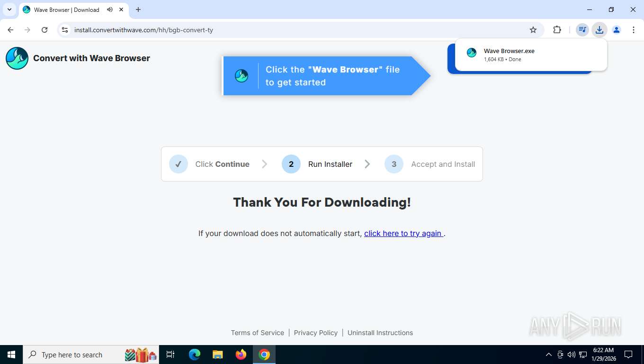Click the 'Run Installer' step label

330,164
